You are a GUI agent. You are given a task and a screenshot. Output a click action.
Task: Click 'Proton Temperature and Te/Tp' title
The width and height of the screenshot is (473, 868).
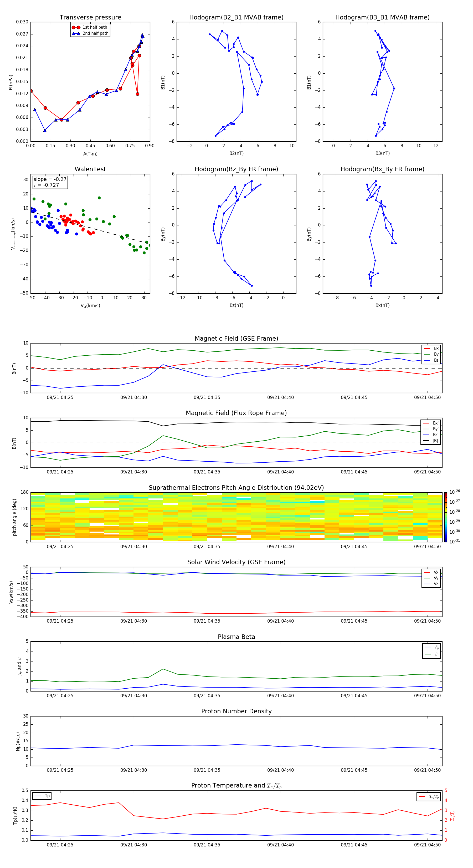click(236, 785)
